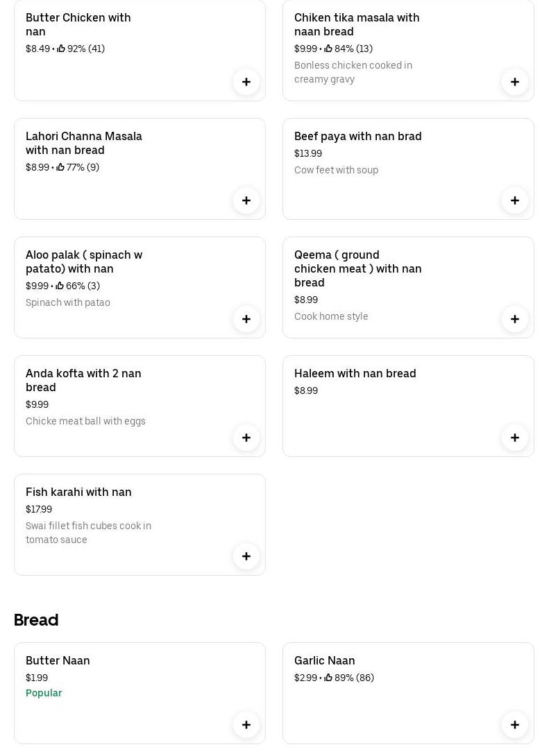Viewport: 558px width, 756px height.
Task: Add Haleem with nan bread to cart
Action: (515, 438)
